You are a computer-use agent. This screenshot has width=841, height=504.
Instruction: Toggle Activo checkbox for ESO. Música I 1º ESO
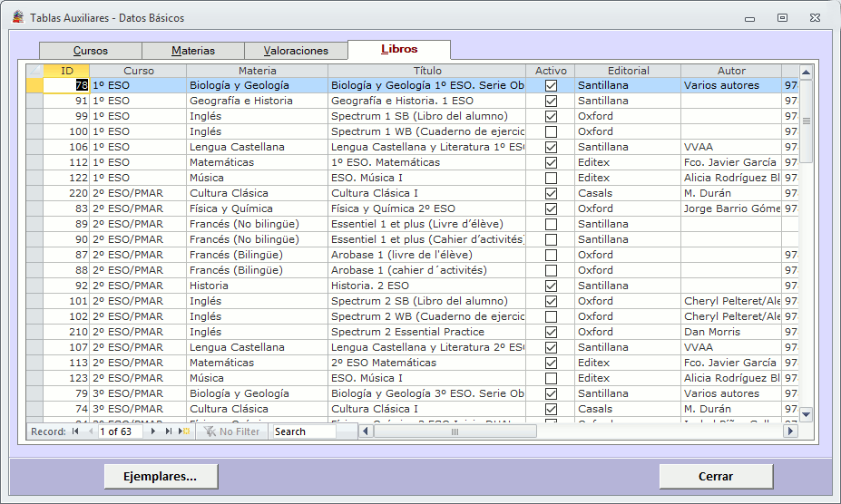pos(551,178)
